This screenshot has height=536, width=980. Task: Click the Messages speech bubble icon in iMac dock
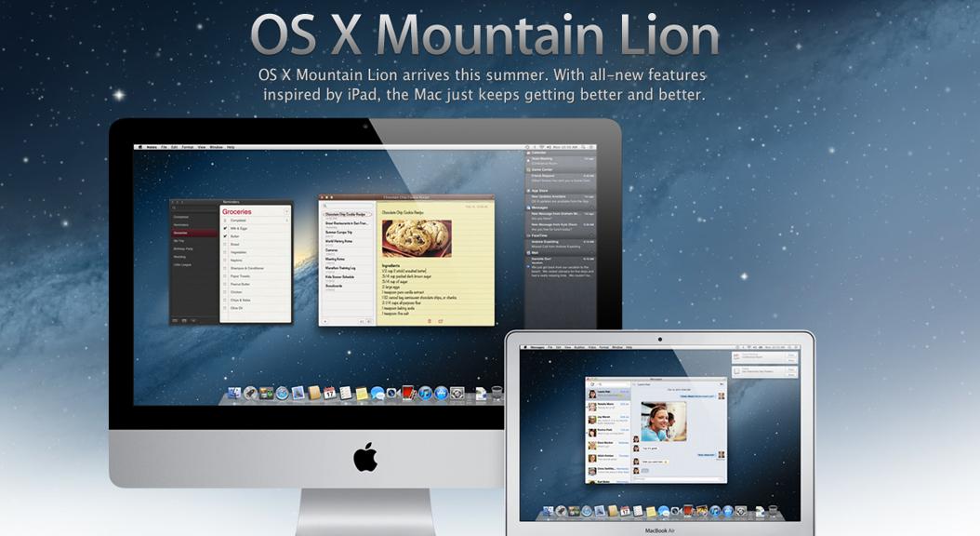(377, 394)
